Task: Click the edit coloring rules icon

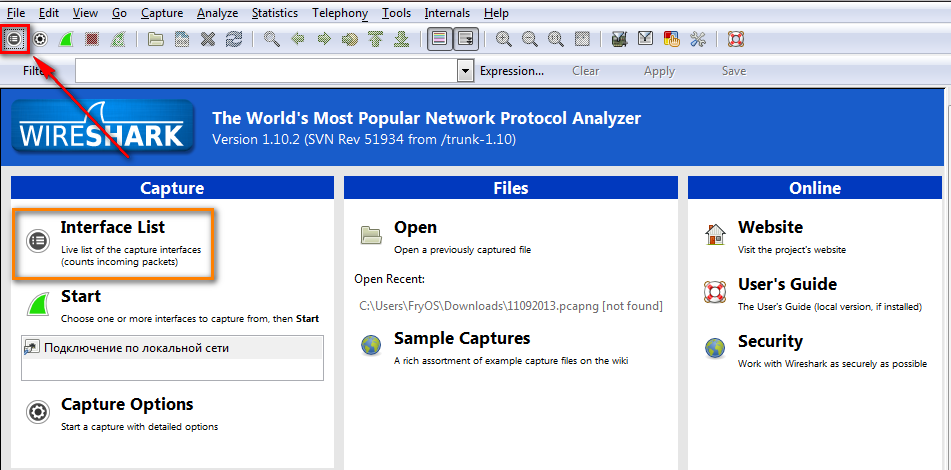Action: pyautogui.click(x=672, y=39)
